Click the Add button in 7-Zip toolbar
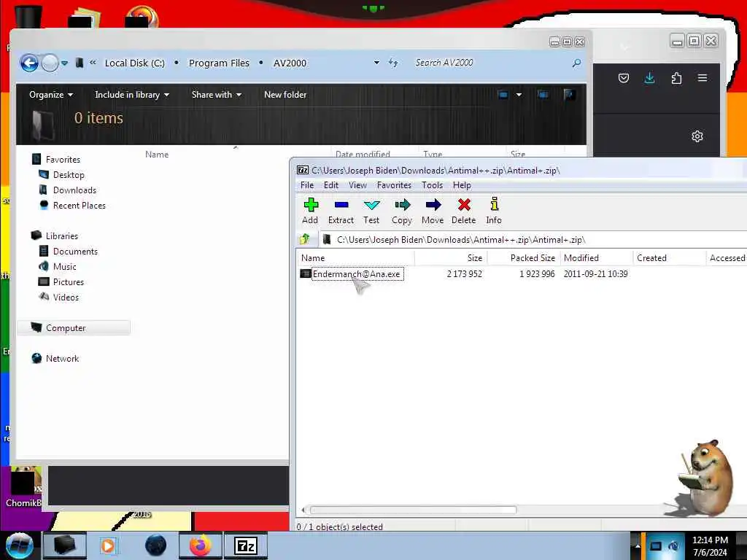 310,211
